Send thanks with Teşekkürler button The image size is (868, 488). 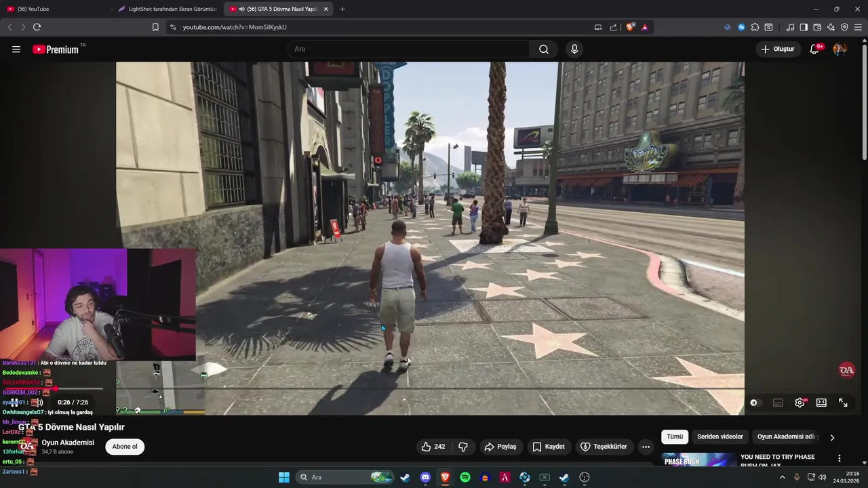(x=604, y=447)
